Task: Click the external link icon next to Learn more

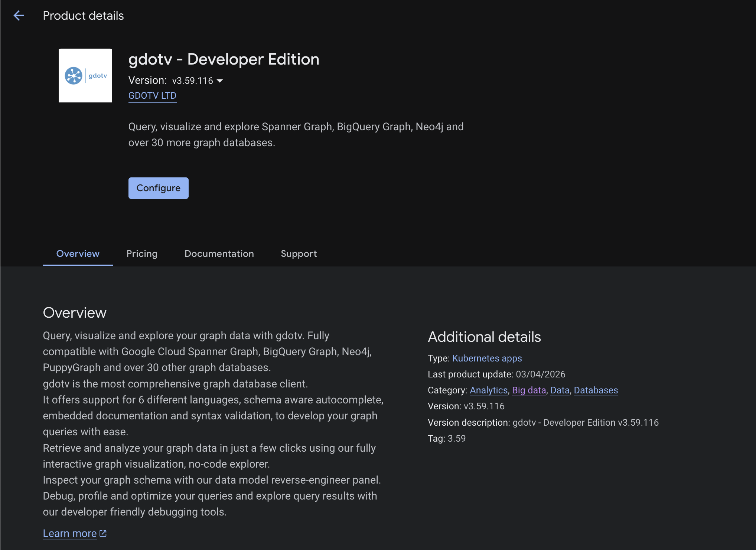Action: coord(103,533)
